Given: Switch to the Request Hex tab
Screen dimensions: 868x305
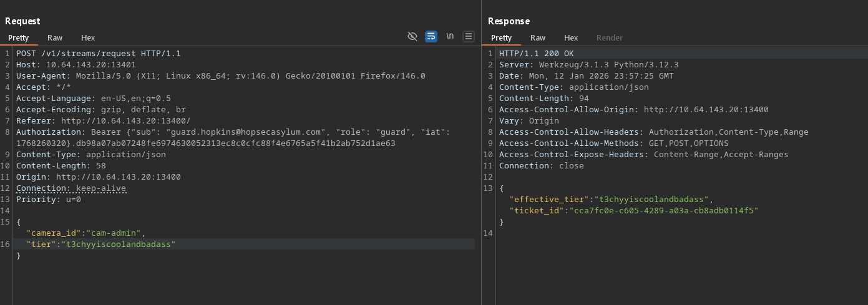Looking at the screenshot, I should click(88, 38).
